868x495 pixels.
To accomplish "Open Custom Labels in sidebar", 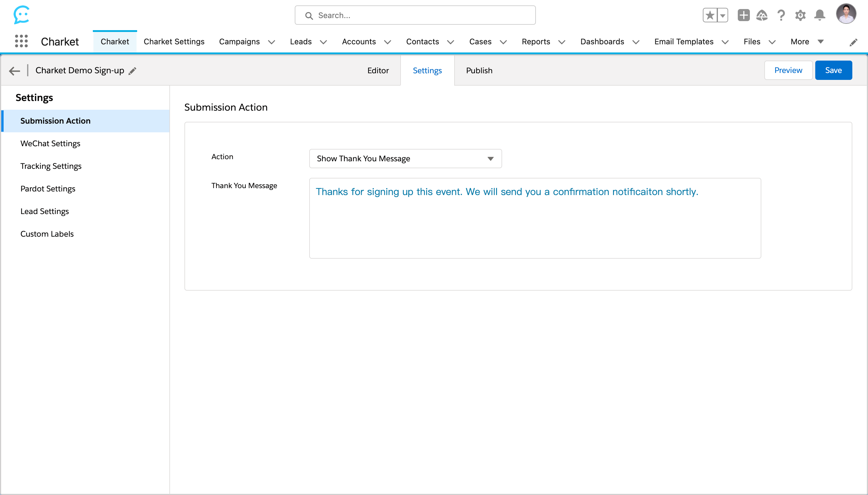I will (x=85, y=234).
